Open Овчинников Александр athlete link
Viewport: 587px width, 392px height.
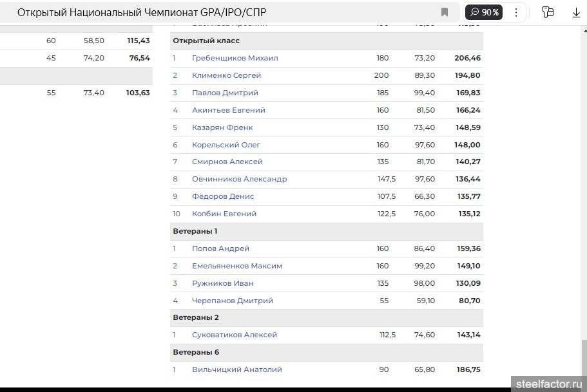pos(239,179)
